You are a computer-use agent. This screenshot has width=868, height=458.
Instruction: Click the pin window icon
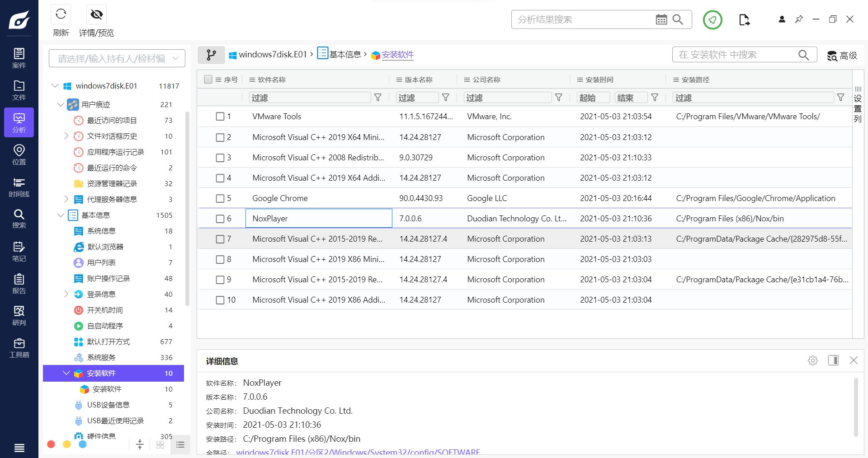point(799,19)
